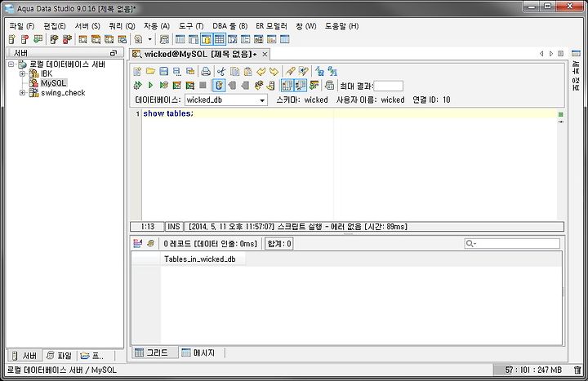
Task: Click the Tables_in_wicked_db column header
Action: pyautogui.click(x=203, y=259)
